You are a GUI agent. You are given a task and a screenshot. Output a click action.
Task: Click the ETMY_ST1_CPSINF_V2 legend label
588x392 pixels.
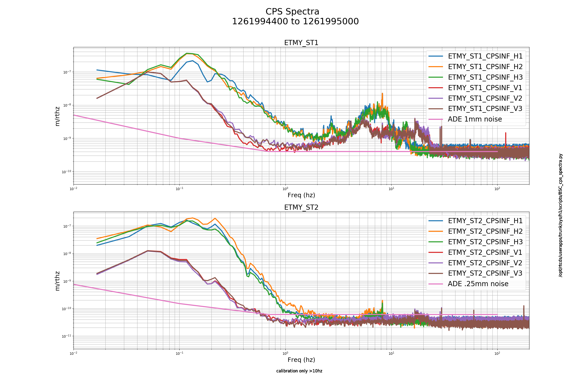coord(485,98)
